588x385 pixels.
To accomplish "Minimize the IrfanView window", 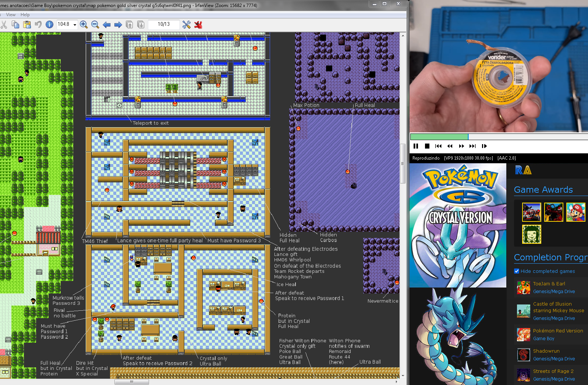I will coord(374,4).
